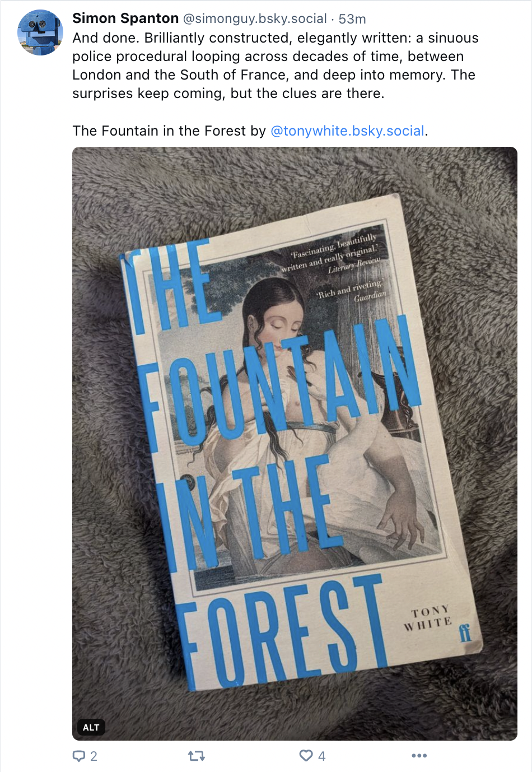Click the like count number 4

click(321, 756)
